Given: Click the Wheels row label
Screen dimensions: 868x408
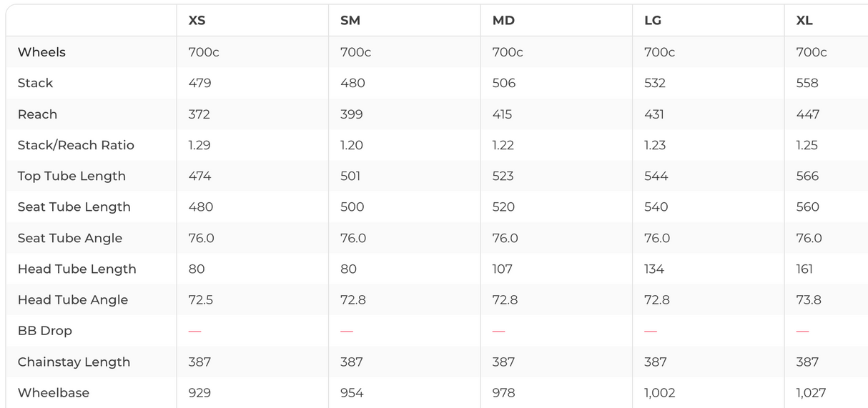Looking at the screenshot, I should tap(41, 52).
